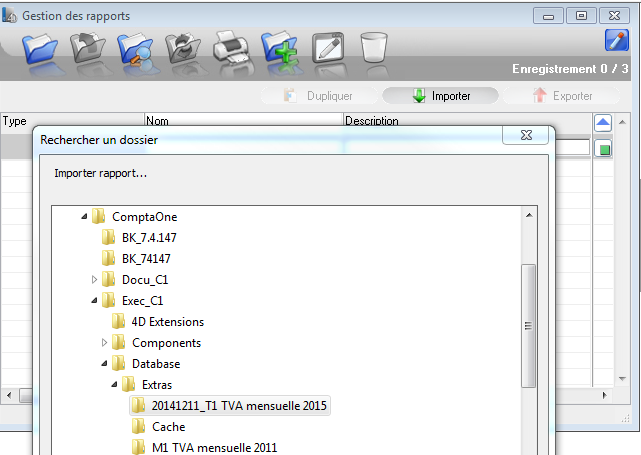Click the green square button beside the list
Viewport: 641px width, 455px height.
point(603,149)
